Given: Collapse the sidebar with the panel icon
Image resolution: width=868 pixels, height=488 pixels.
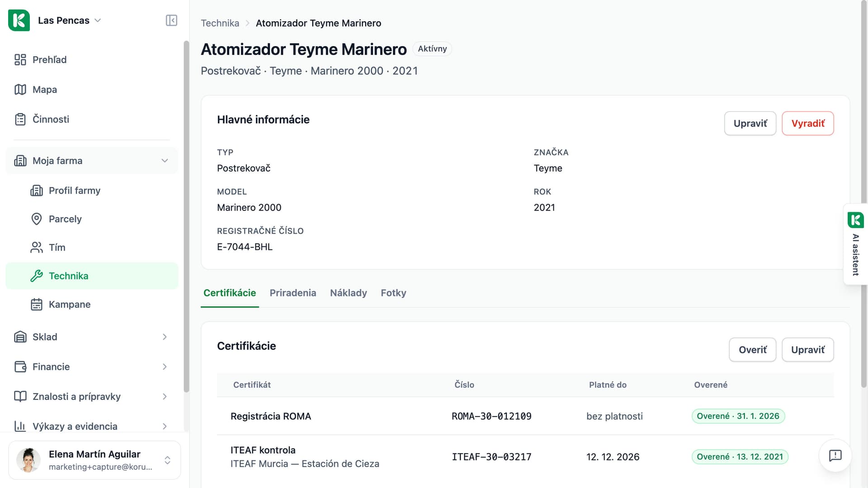Looking at the screenshot, I should point(171,20).
